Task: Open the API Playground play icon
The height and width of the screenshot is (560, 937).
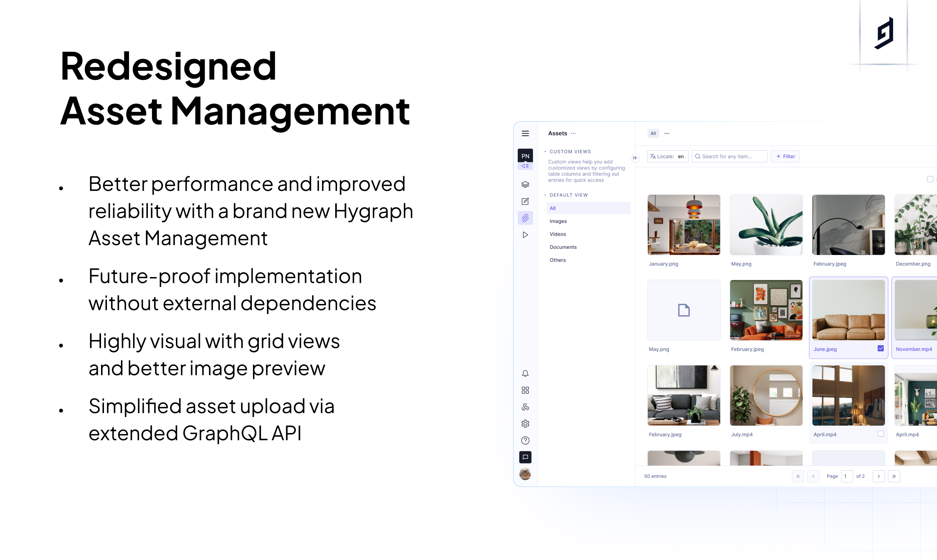Action: (x=525, y=235)
